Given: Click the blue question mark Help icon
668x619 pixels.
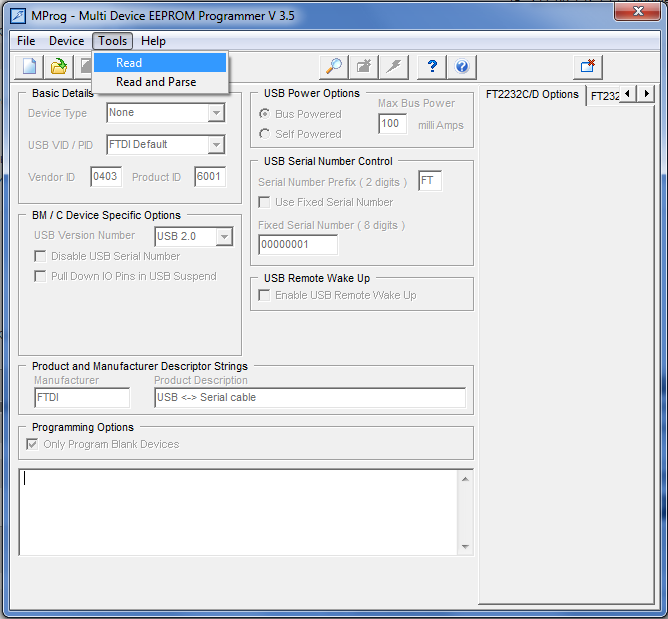Looking at the screenshot, I should [432, 67].
